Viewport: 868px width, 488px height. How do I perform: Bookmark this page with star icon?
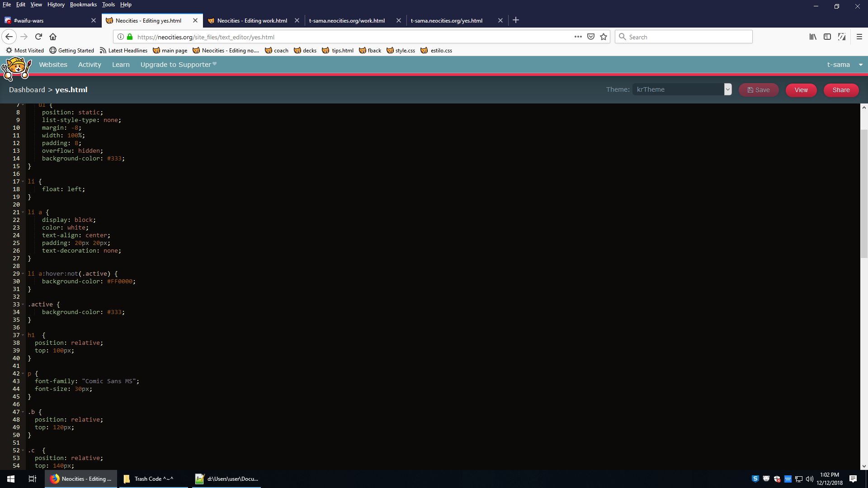point(604,37)
